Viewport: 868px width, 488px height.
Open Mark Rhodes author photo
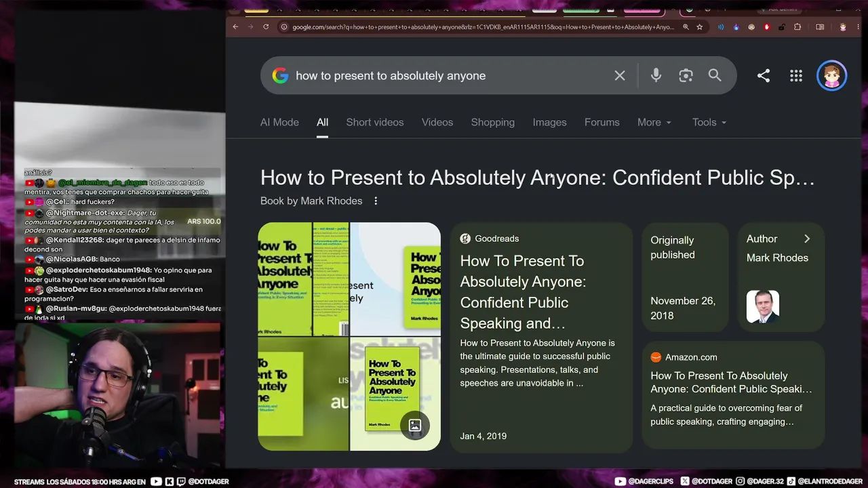pos(763,306)
